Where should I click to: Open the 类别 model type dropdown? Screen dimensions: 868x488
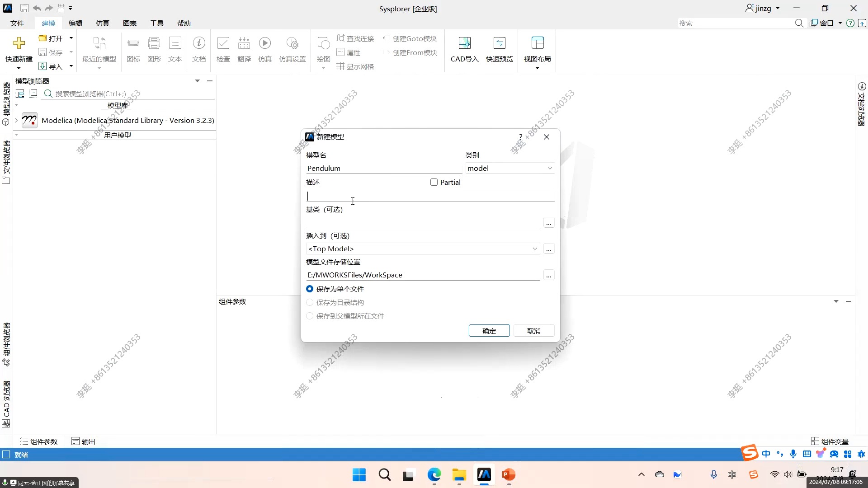click(x=510, y=168)
